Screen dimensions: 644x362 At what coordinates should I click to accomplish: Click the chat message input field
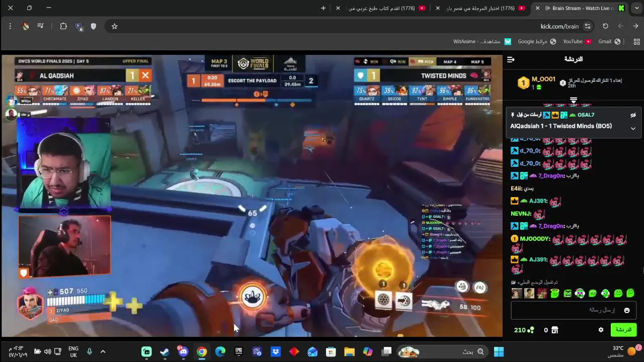click(573, 310)
